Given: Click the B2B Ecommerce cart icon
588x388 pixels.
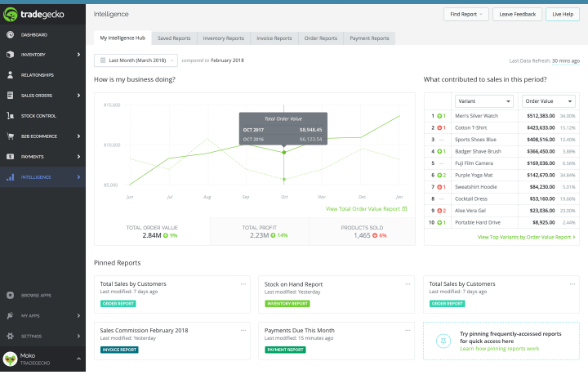Looking at the screenshot, I should [10, 136].
